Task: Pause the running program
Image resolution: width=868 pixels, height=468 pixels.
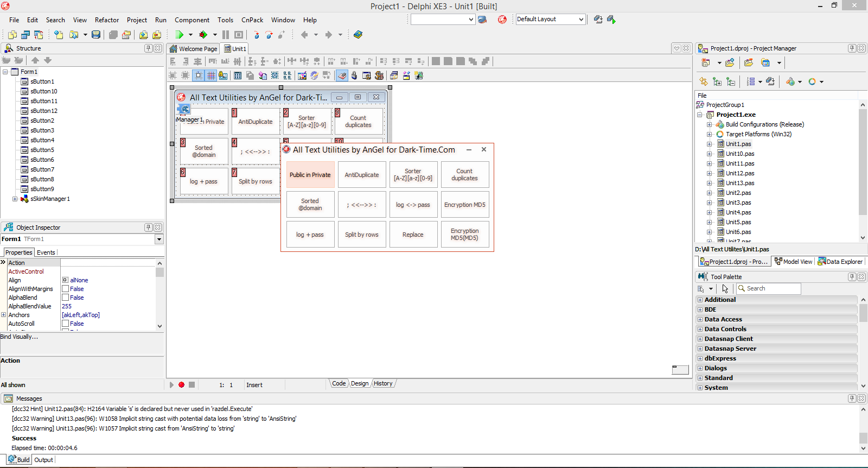Action: [x=226, y=35]
